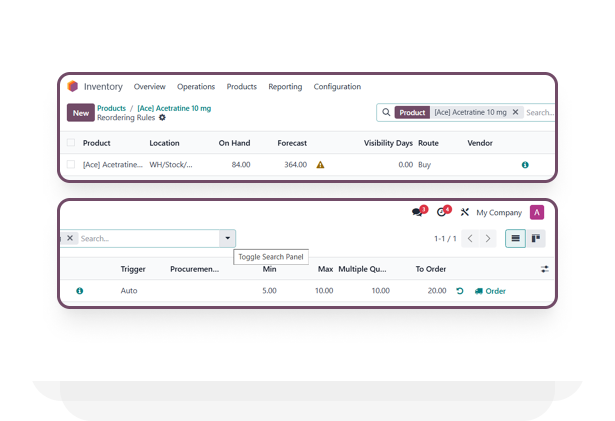Open optional columns adjust icon
615x421 pixels.
[x=544, y=269]
